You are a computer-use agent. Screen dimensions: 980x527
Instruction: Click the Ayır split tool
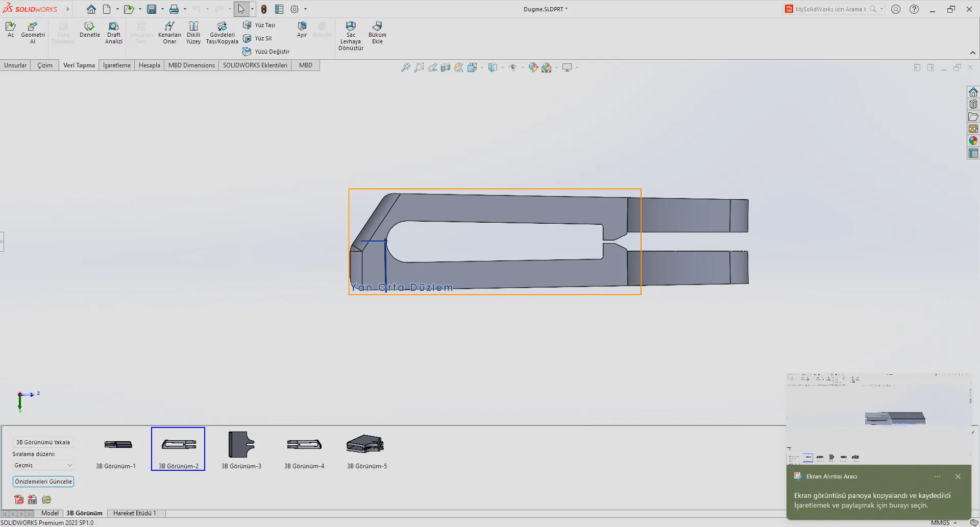click(x=302, y=30)
